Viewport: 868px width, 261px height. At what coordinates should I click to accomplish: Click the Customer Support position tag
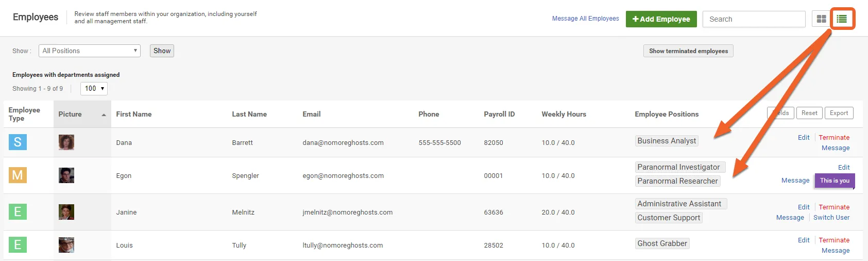[x=669, y=218]
